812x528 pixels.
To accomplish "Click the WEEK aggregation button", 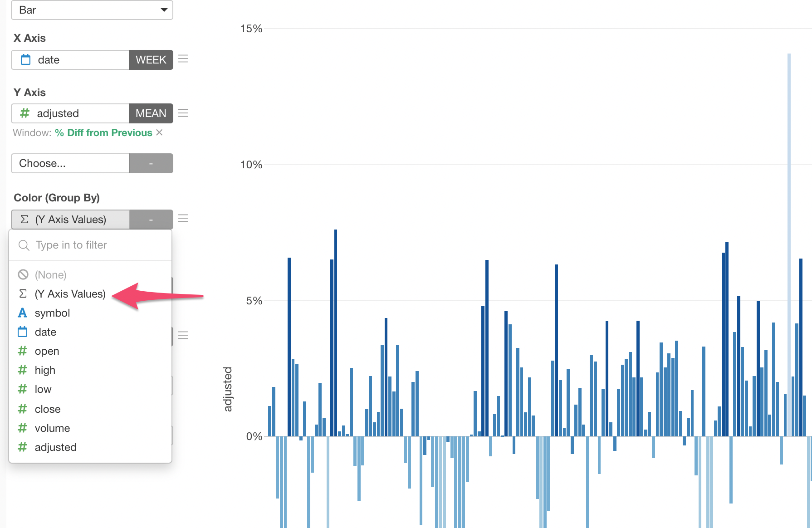I will pyautogui.click(x=151, y=60).
